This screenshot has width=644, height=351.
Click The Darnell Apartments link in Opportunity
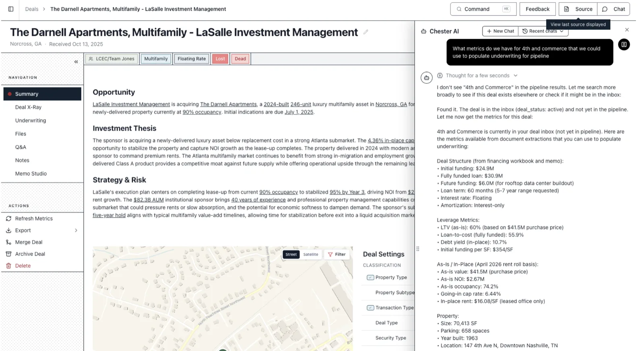click(228, 104)
